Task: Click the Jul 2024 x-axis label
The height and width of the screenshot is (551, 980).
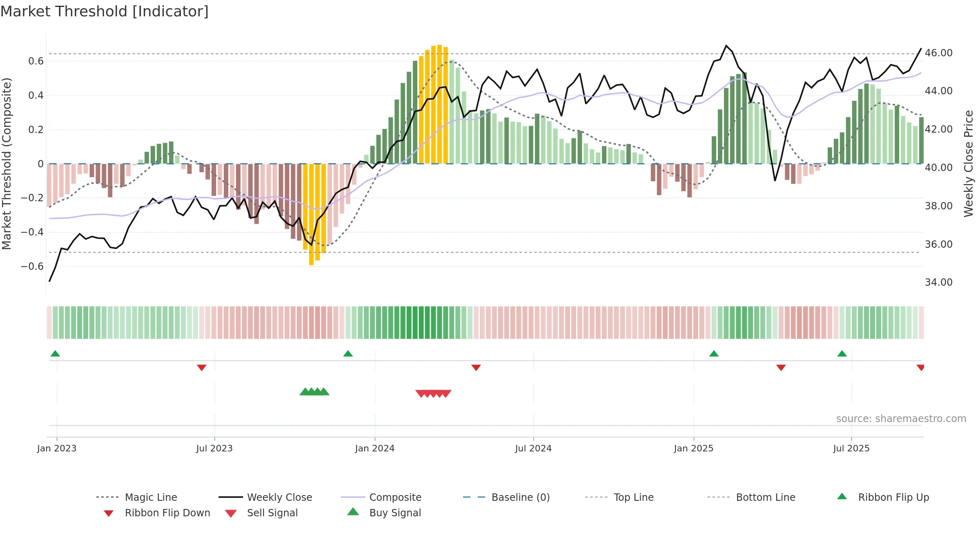Action: (x=533, y=449)
